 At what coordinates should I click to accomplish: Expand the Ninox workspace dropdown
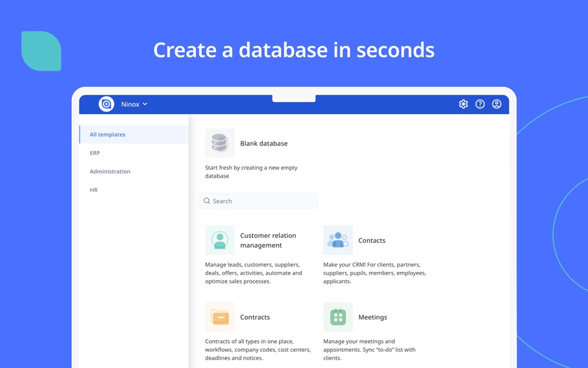pos(134,105)
